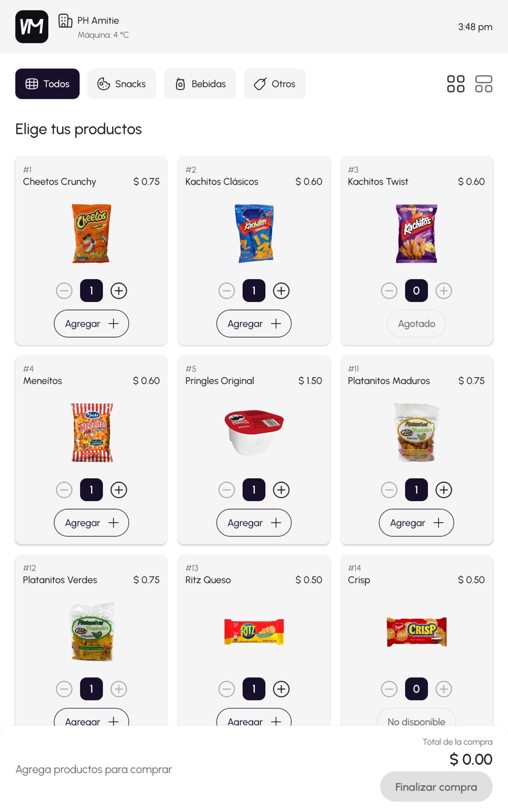This screenshot has width=508, height=812.
Task: Show the Bebidas category
Action: coord(200,84)
